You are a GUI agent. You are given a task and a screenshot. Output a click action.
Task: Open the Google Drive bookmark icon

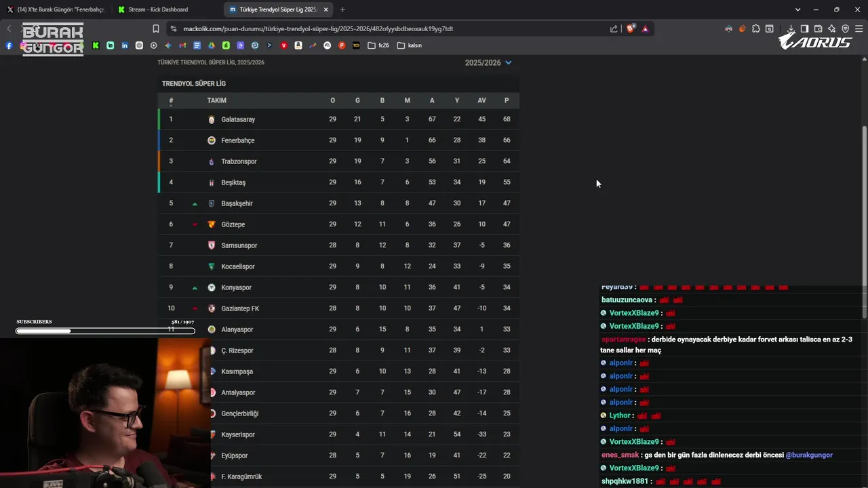[212, 45]
